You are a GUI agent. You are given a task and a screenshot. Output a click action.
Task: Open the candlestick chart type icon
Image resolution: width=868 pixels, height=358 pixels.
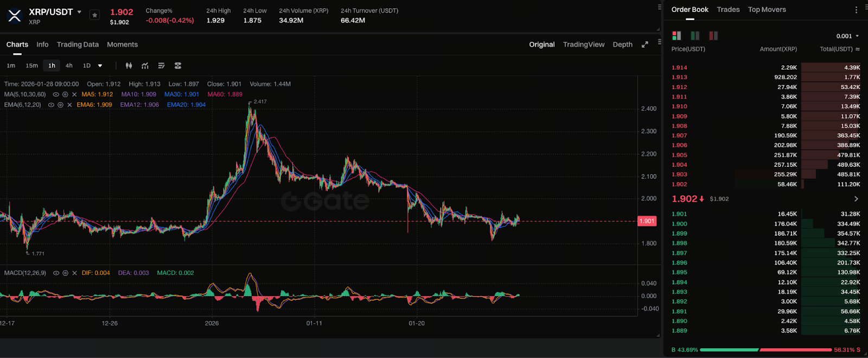coord(129,66)
